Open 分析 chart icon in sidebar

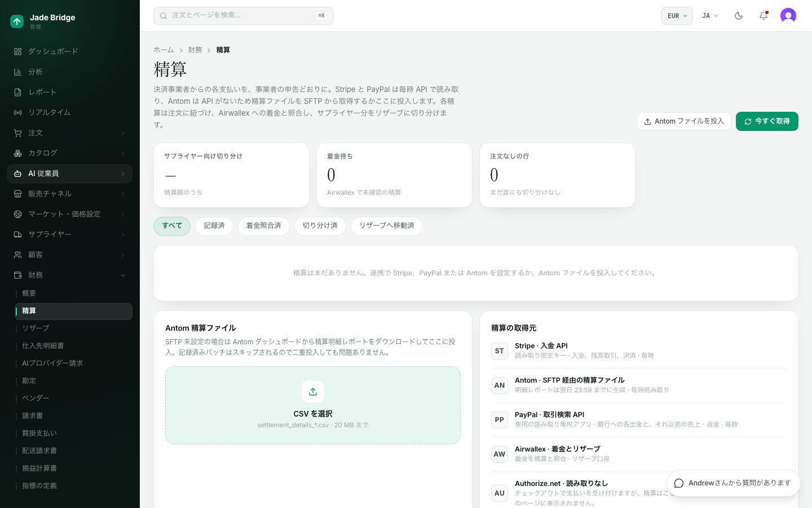pos(17,72)
